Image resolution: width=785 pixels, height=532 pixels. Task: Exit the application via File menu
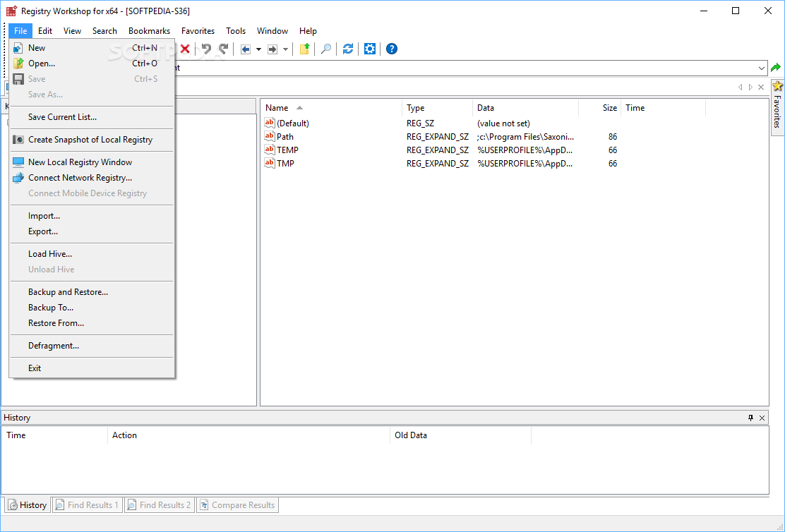92,368
